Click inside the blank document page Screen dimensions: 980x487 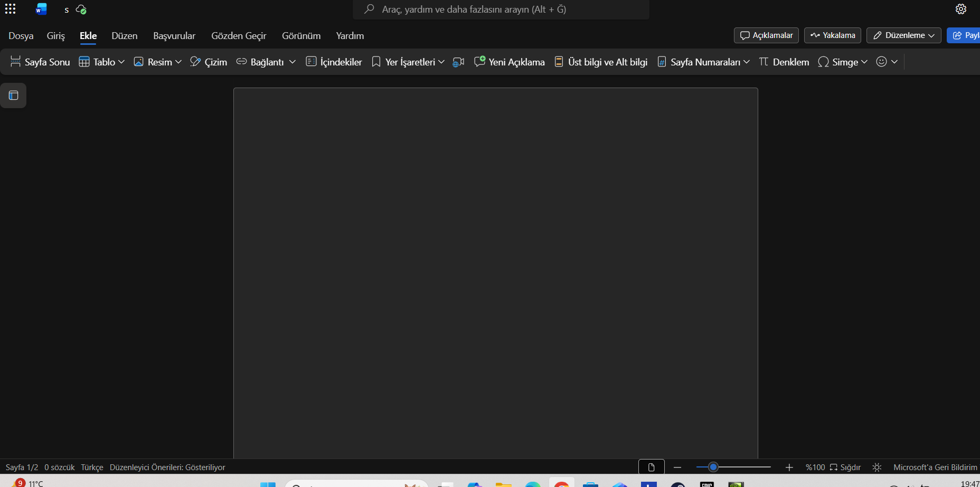click(x=495, y=273)
